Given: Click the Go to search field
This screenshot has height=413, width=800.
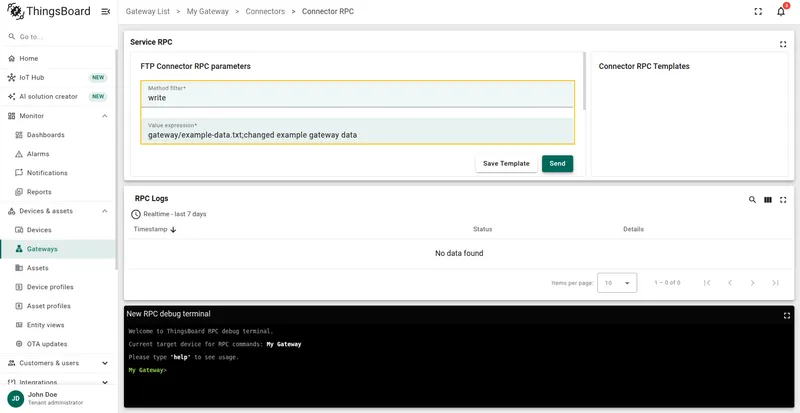Looking at the screenshot, I should [59, 37].
